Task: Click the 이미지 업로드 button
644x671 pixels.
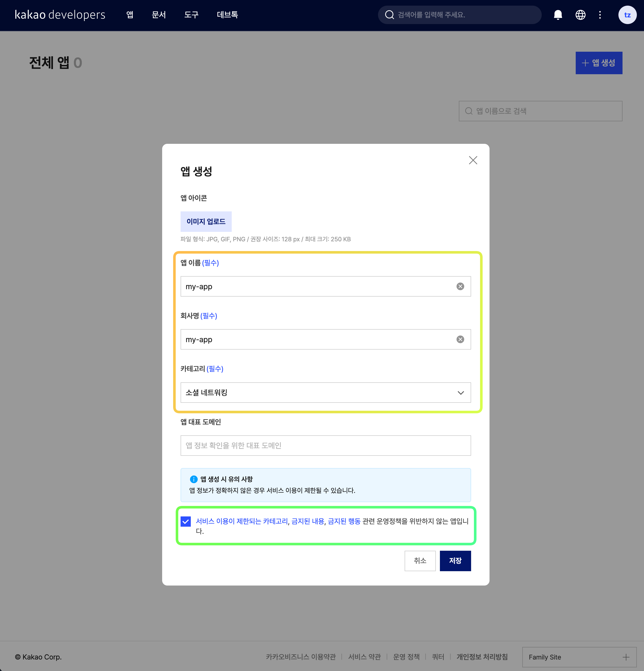Action: pos(206,222)
